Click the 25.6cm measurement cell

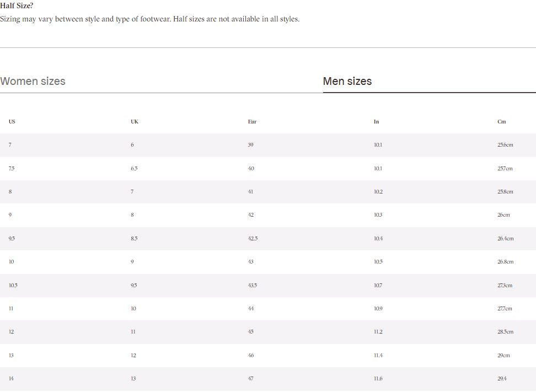(x=505, y=145)
